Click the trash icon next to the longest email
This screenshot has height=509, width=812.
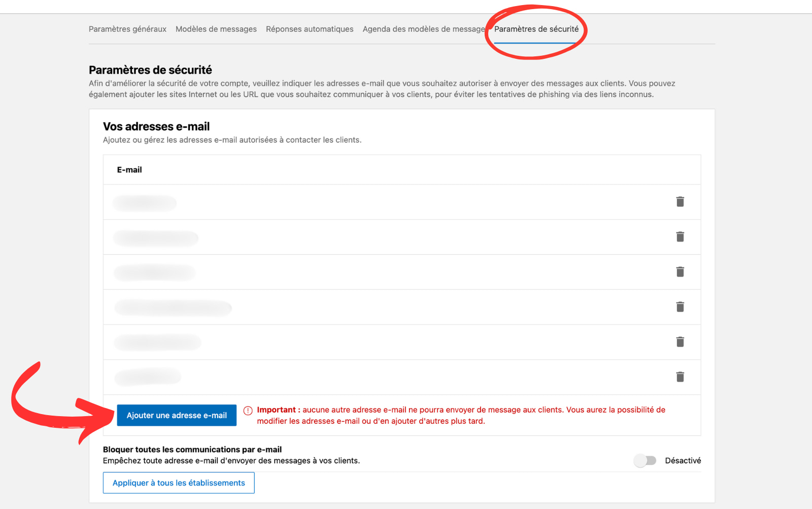(680, 307)
